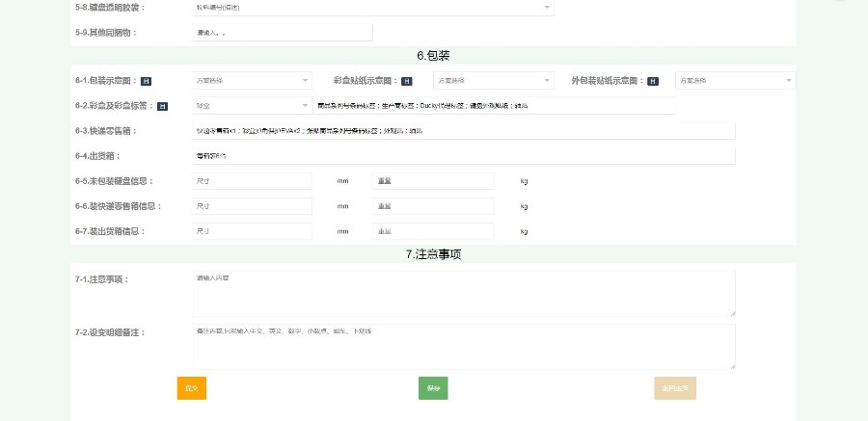Viewport: 868px width, 421px height.
Task: Open the 5-8.键盘透明胶袋 dropdown
Action: (x=372, y=7)
